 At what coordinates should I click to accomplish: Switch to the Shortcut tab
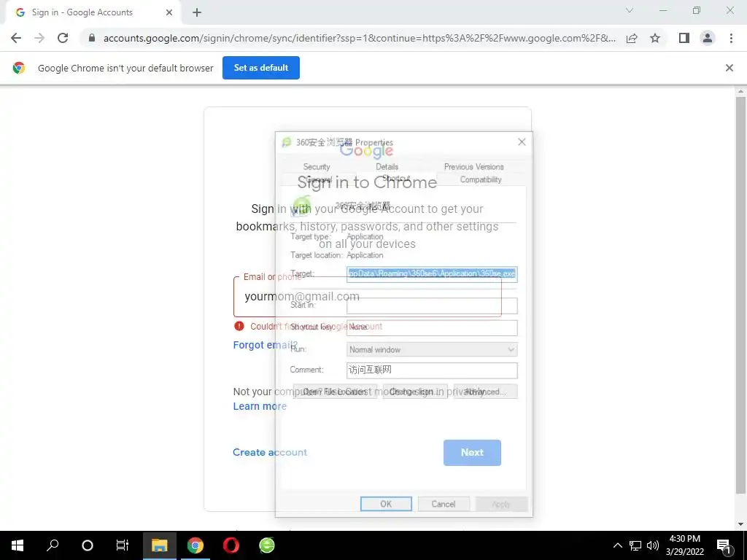point(396,179)
